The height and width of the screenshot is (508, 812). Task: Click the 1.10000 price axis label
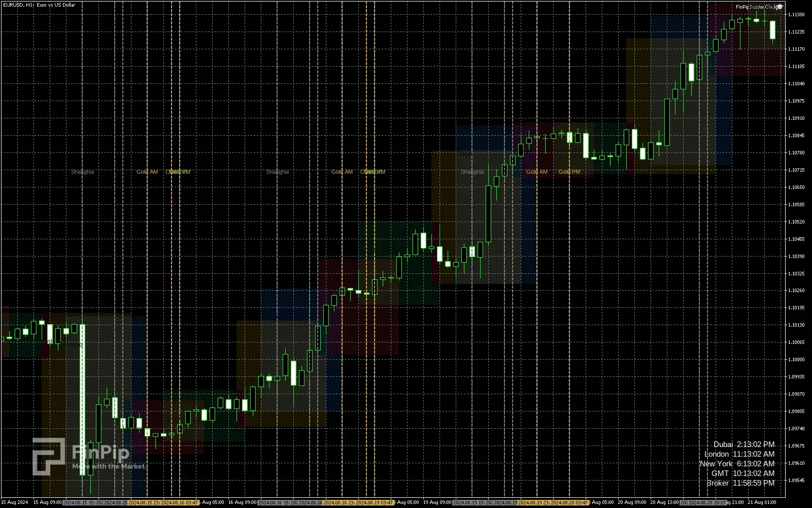coord(797,360)
